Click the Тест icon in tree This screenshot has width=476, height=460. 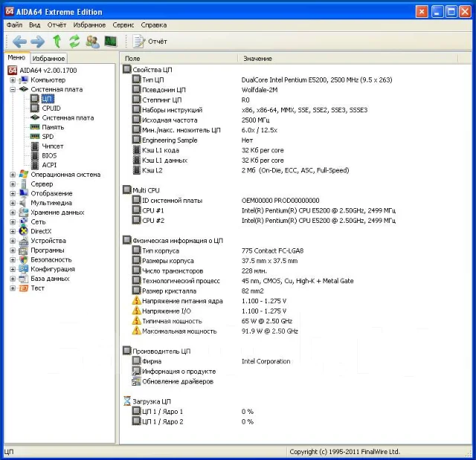(23, 288)
